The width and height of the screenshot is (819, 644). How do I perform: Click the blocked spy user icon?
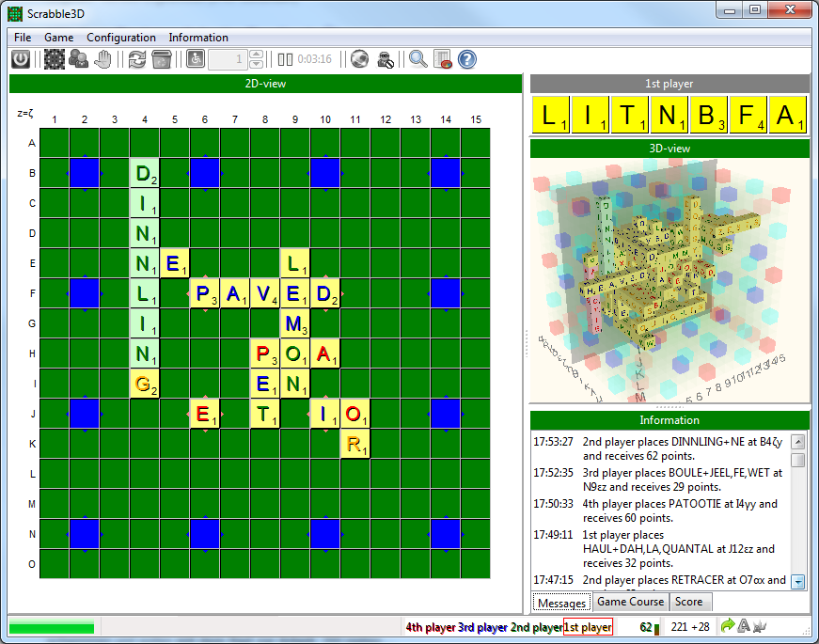point(386,59)
